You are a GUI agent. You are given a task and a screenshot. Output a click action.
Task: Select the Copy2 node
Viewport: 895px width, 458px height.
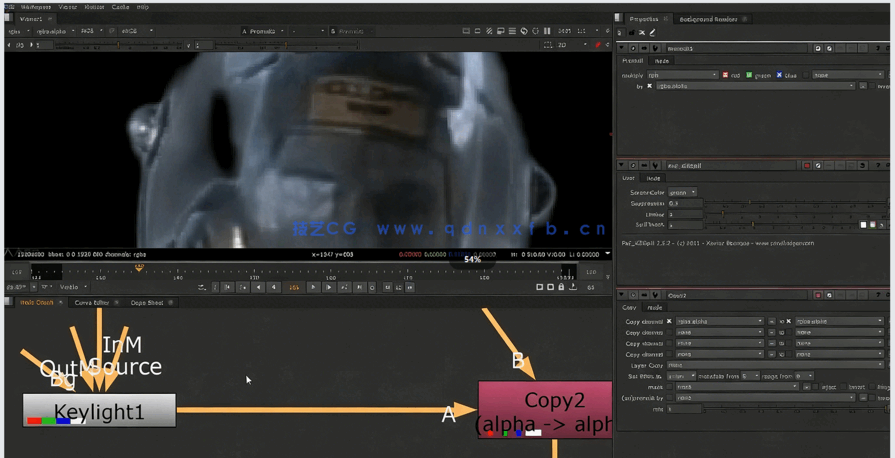(544, 402)
